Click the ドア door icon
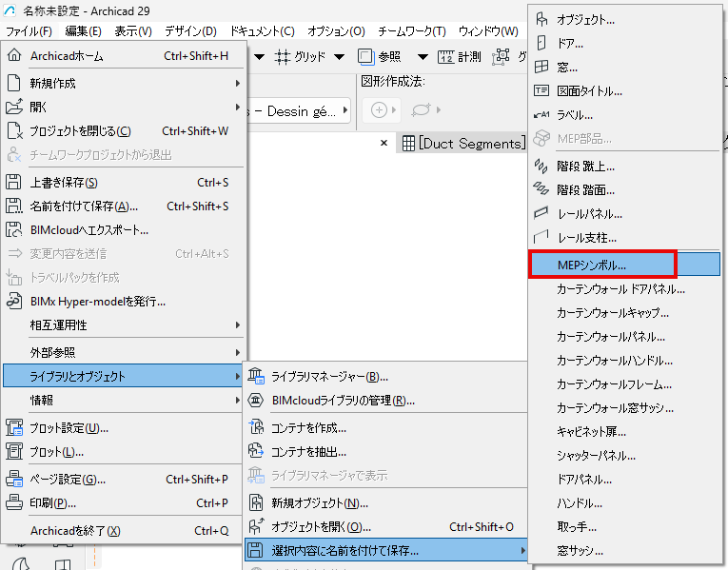 (x=541, y=43)
